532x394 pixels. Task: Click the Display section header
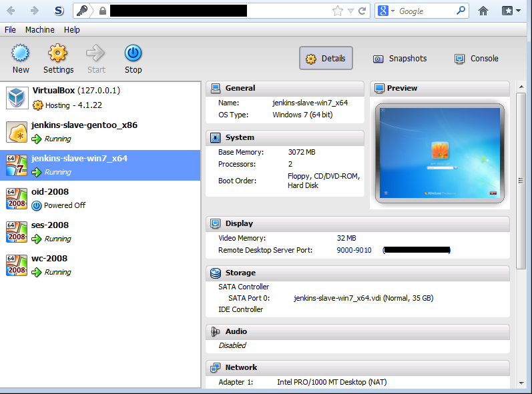358,223
